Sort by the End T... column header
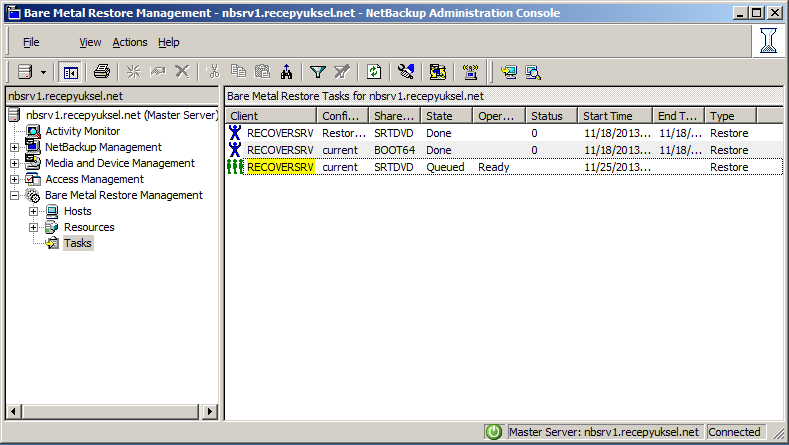The image size is (789, 445). pos(679,116)
